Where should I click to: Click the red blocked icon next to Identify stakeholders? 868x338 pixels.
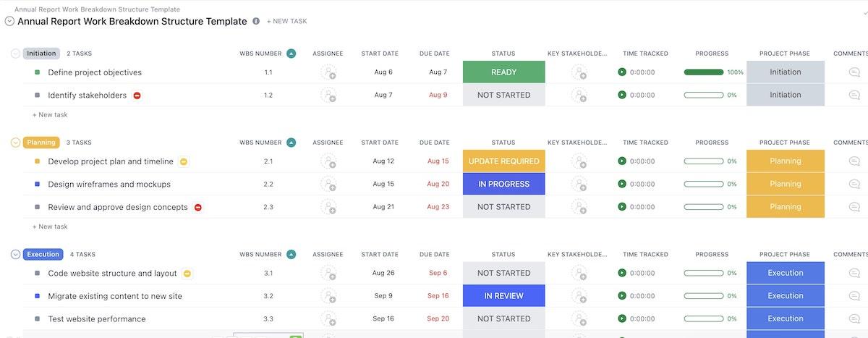point(137,95)
